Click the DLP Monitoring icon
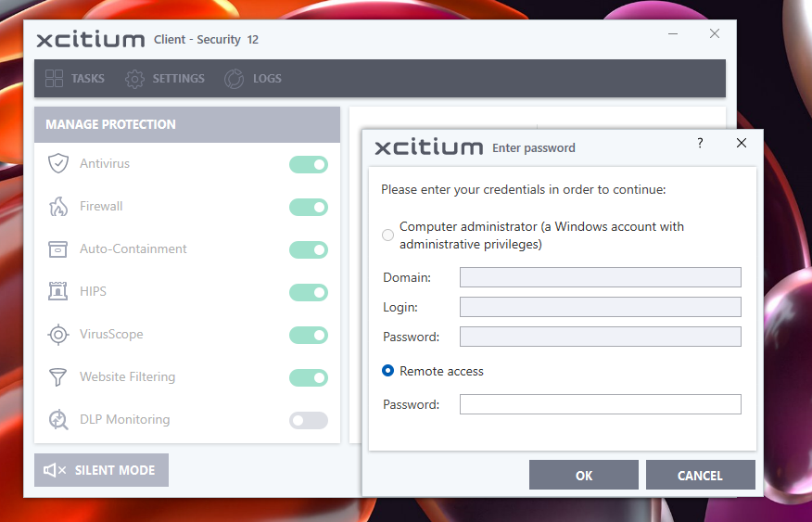Image resolution: width=812 pixels, height=522 pixels. [58, 420]
